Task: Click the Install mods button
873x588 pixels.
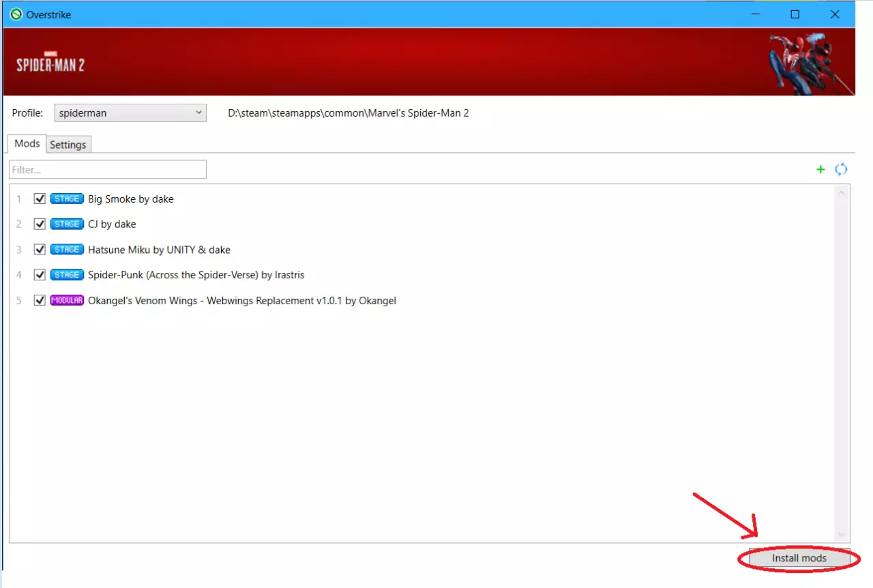Action: 799,558
